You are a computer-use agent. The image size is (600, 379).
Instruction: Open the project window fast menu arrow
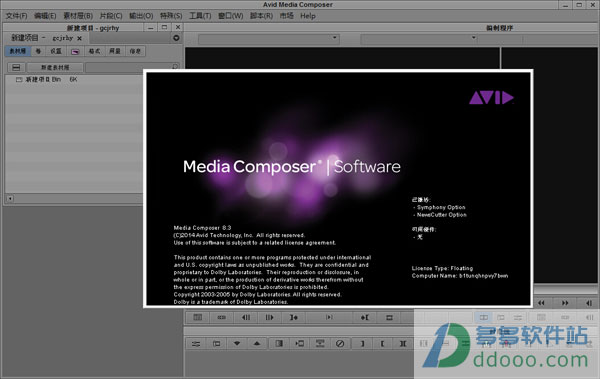(x=176, y=38)
